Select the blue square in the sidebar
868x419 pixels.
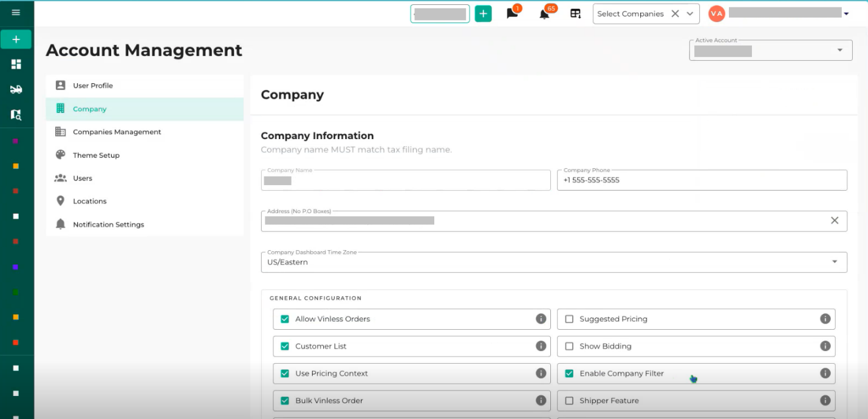(16, 267)
